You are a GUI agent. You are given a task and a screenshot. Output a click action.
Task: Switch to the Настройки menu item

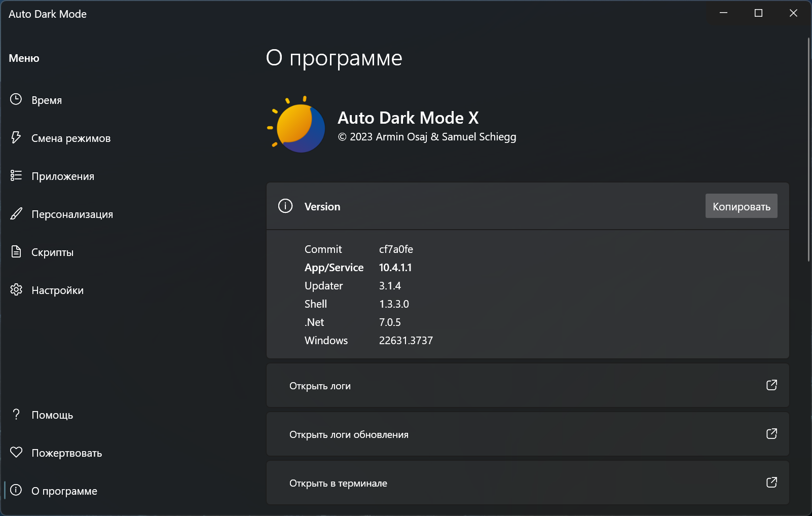tap(57, 290)
